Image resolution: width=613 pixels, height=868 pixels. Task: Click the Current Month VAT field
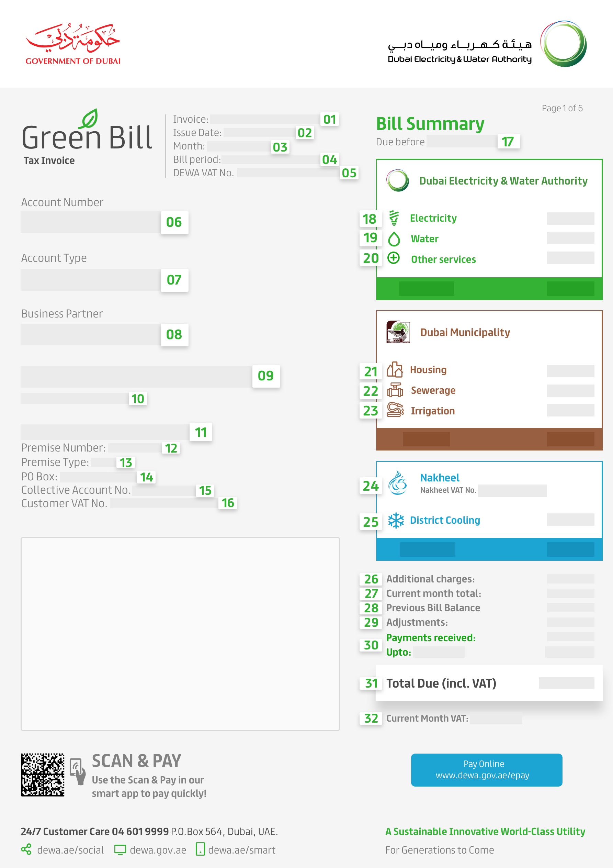click(x=496, y=718)
